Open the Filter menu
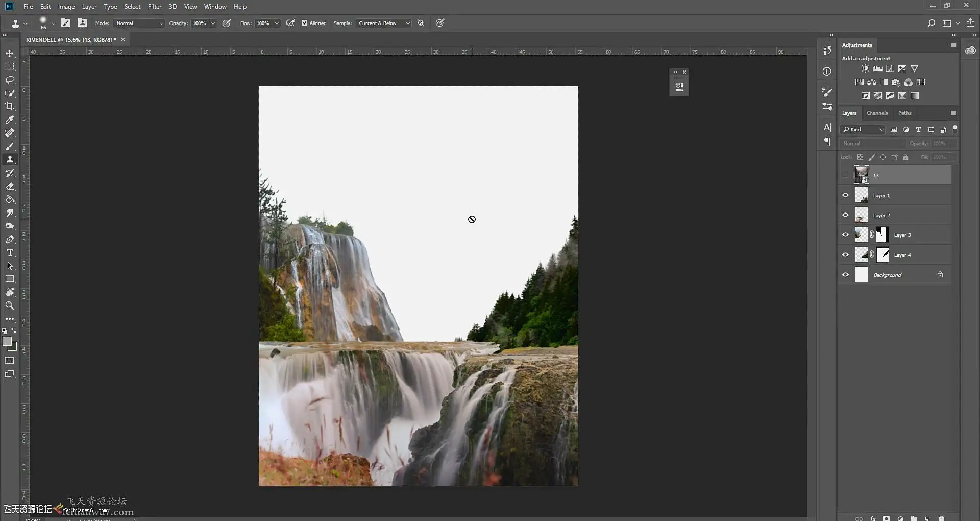This screenshot has width=980, height=521. [x=154, y=7]
